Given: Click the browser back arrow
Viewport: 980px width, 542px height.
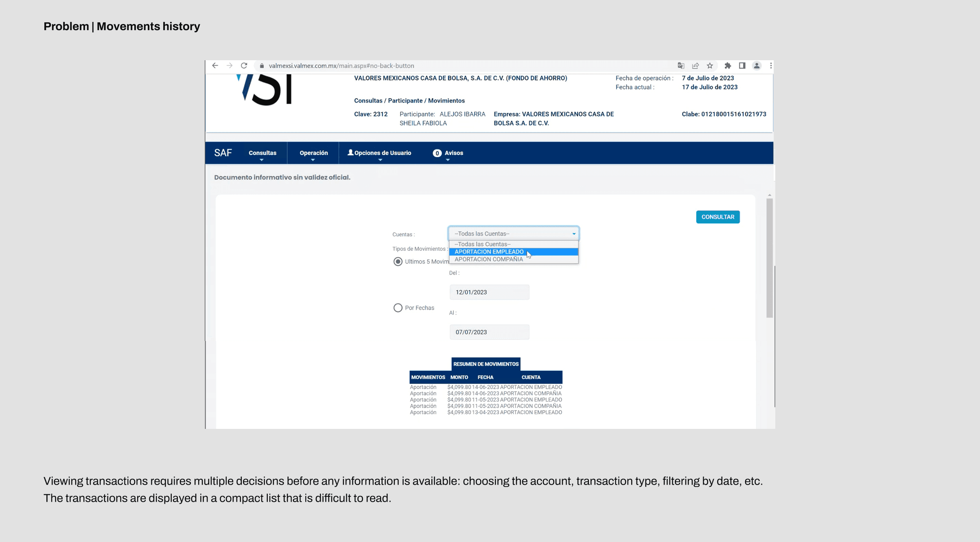Looking at the screenshot, I should click(x=215, y=66).
